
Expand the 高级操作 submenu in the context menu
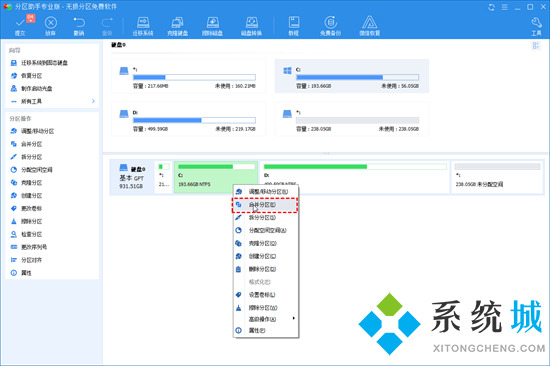pos(266,319)
